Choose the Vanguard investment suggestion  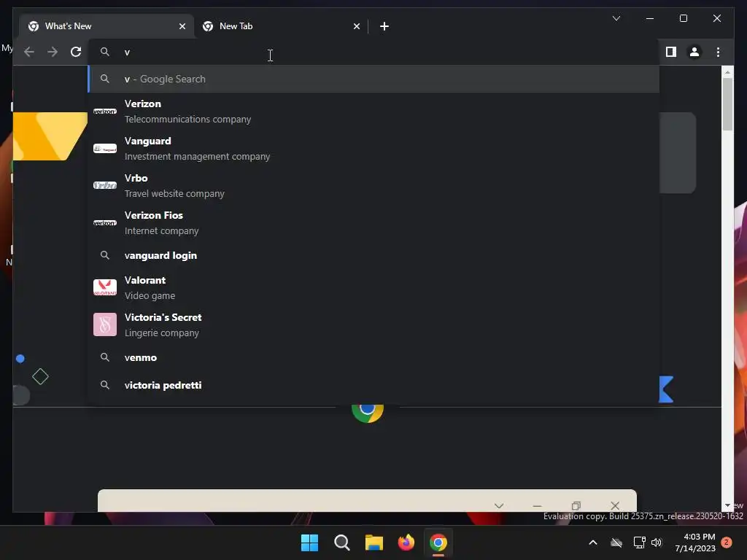tap(374, 149)
